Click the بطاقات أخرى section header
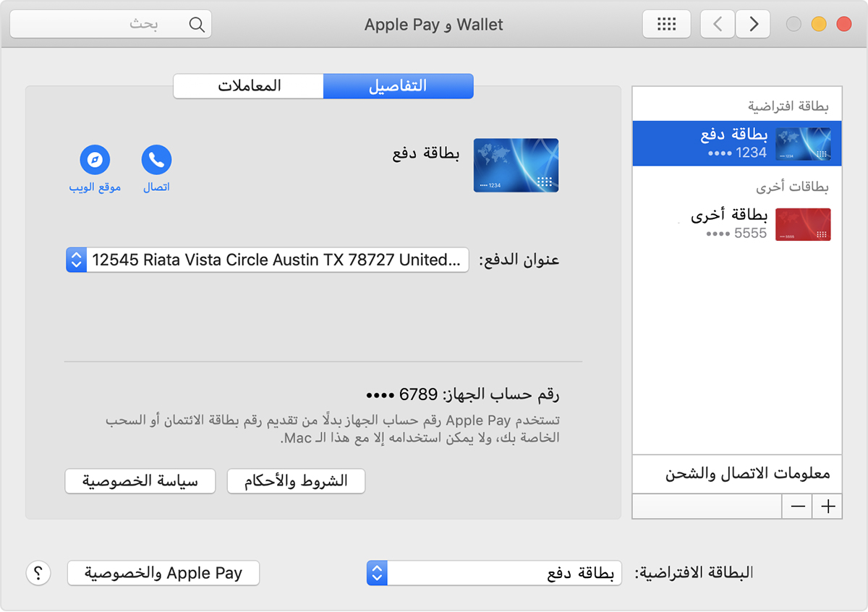The width and height of the screenshot is (868, 612). [793, 187]
